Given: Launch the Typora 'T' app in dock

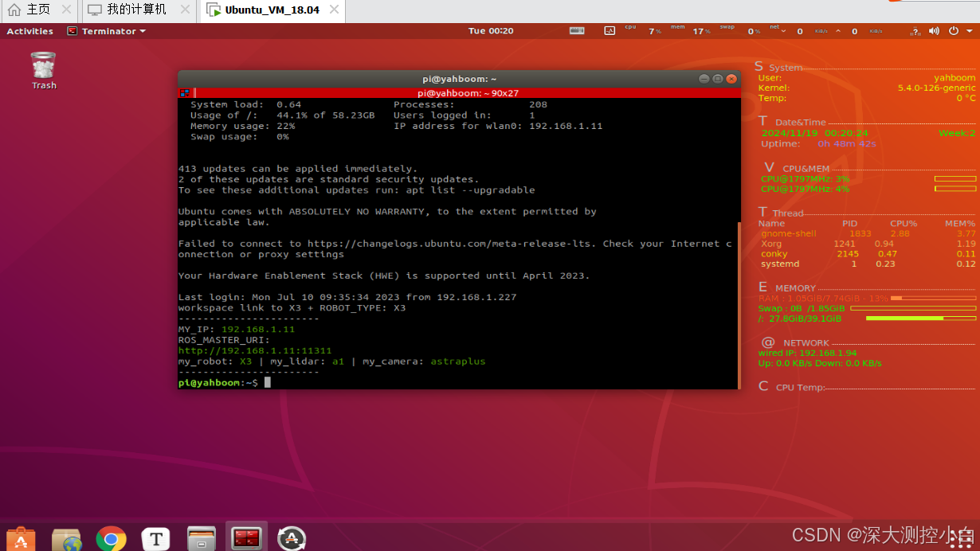Looking at the screenshot, I should coord(155,539).
